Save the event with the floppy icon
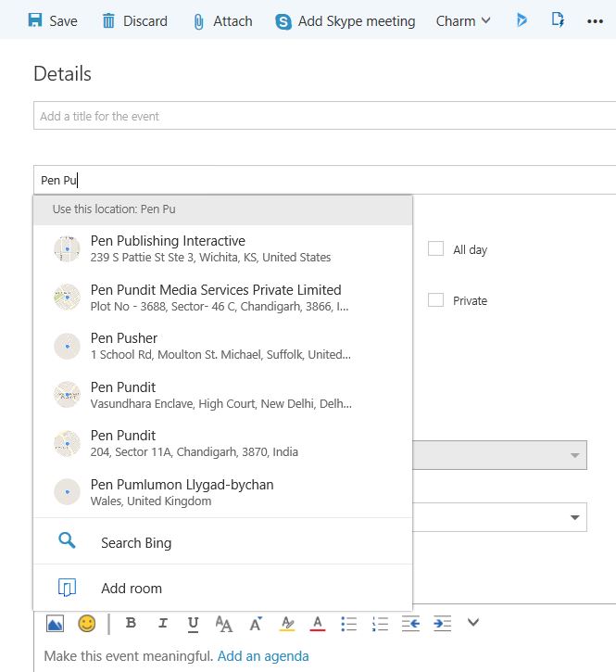This screenshot has height=672, width=616. (52, 20)
